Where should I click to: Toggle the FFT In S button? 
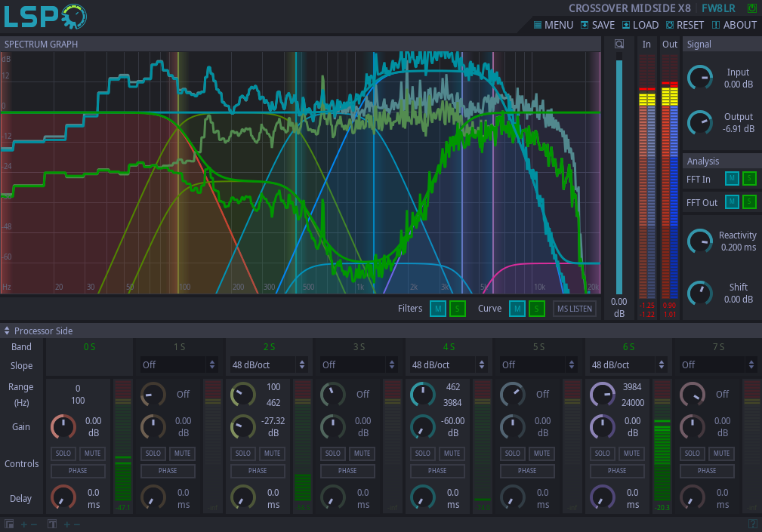tap(749, 179)
